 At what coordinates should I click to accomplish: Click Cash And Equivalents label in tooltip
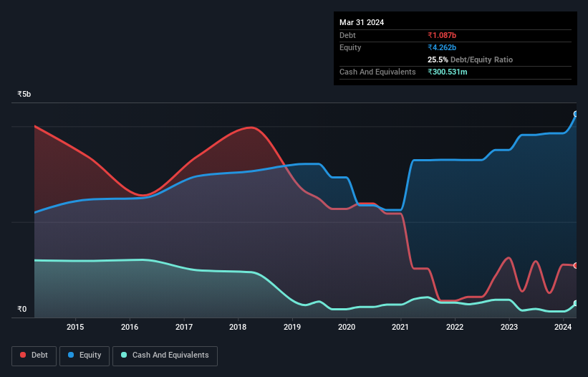(x=377, y=72)
